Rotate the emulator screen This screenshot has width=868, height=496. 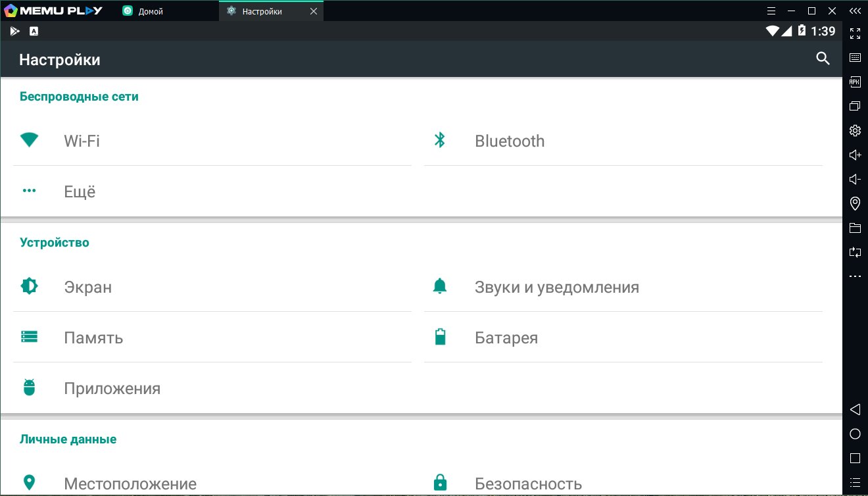855,252
